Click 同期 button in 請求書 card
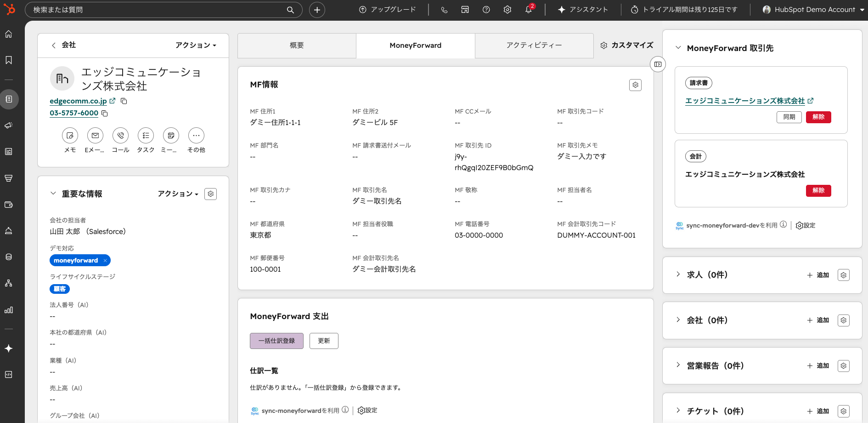Image resolution: width=868 pixels, height=423 pixels. (x=789, y=117)
